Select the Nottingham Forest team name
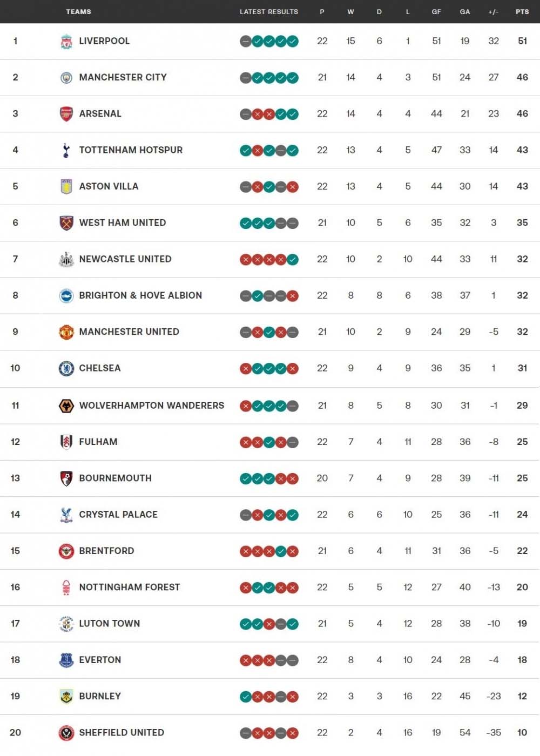Image resolution: width=540 pixels, height=756 pixels. 130,587
